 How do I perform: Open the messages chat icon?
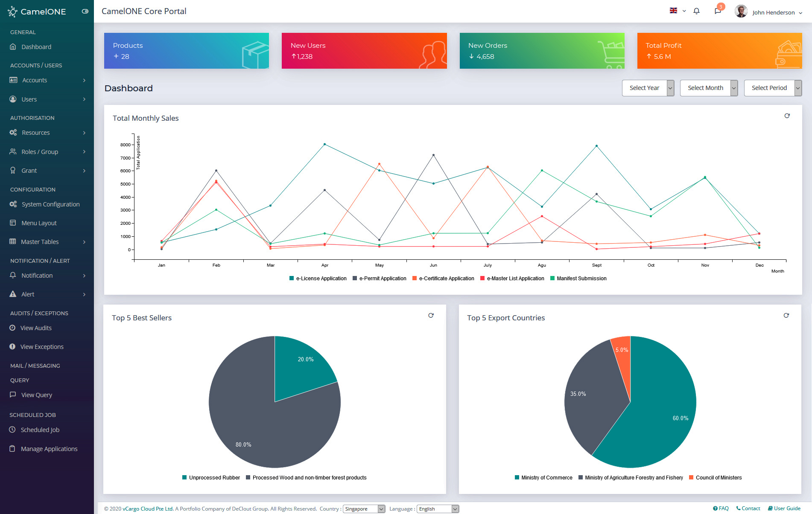tap(718, 12)
